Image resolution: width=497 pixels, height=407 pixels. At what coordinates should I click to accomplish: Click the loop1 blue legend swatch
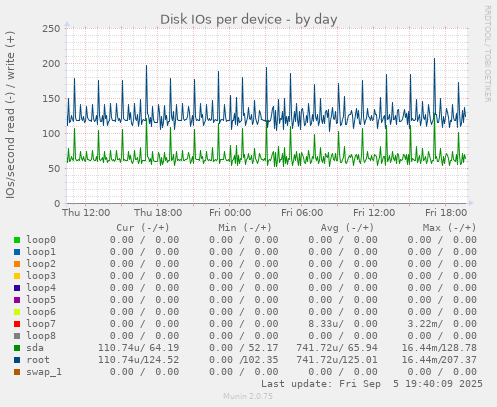click(17, 252)
